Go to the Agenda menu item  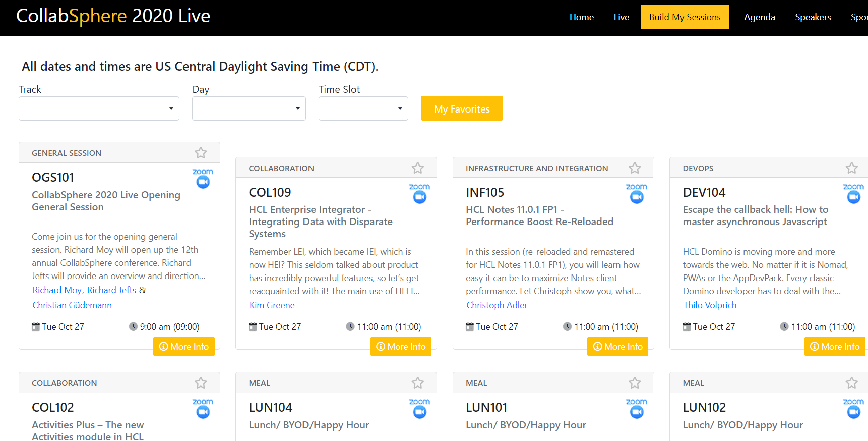point(759,17)
